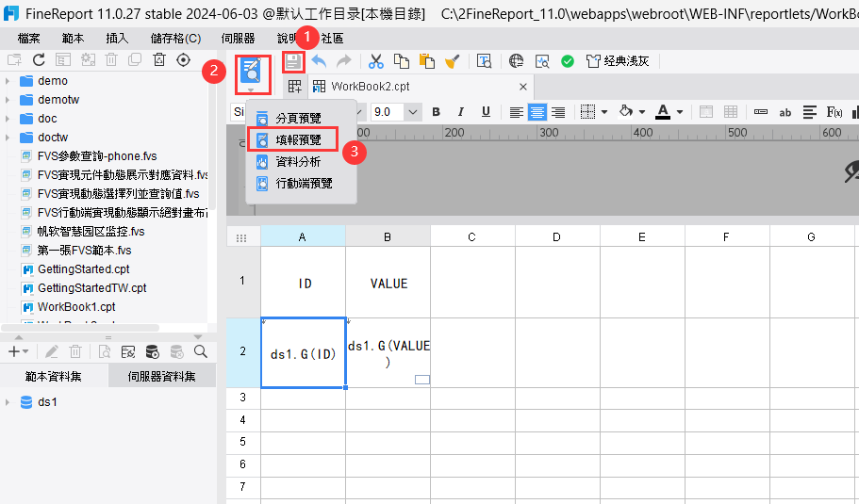
Task: Click the Copy icon in toolbar
Action: (402, 61)
